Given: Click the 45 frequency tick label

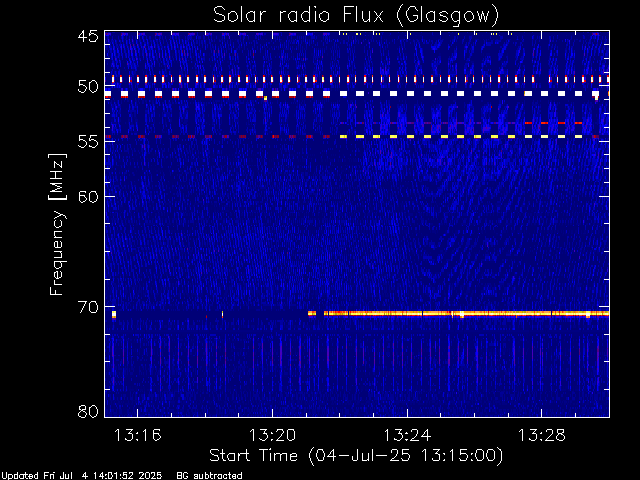Looking at the screenshot, I should click(x=88, y=36).
